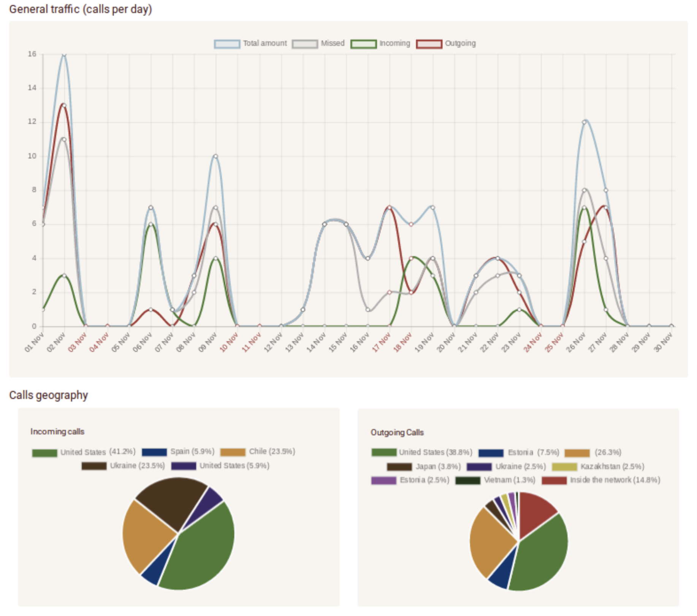Click Incoming data point 3 on 02 Nov
697x616 pixels.
(64, 276)
